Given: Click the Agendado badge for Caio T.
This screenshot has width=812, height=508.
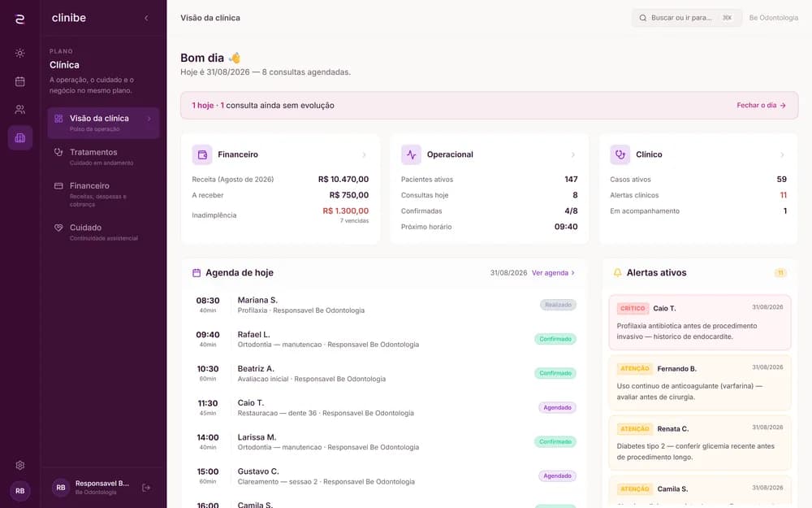Looking at the screenshot, I should click(557, 407).
